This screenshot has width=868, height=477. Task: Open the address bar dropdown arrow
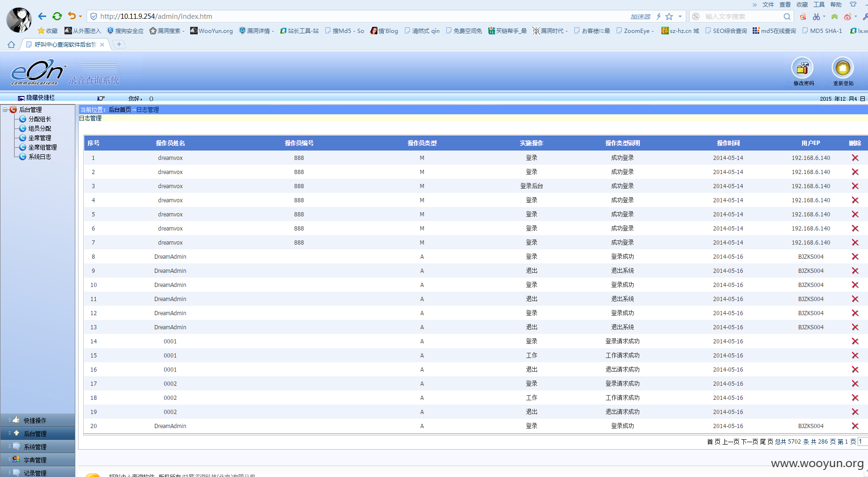pos(680,16)
